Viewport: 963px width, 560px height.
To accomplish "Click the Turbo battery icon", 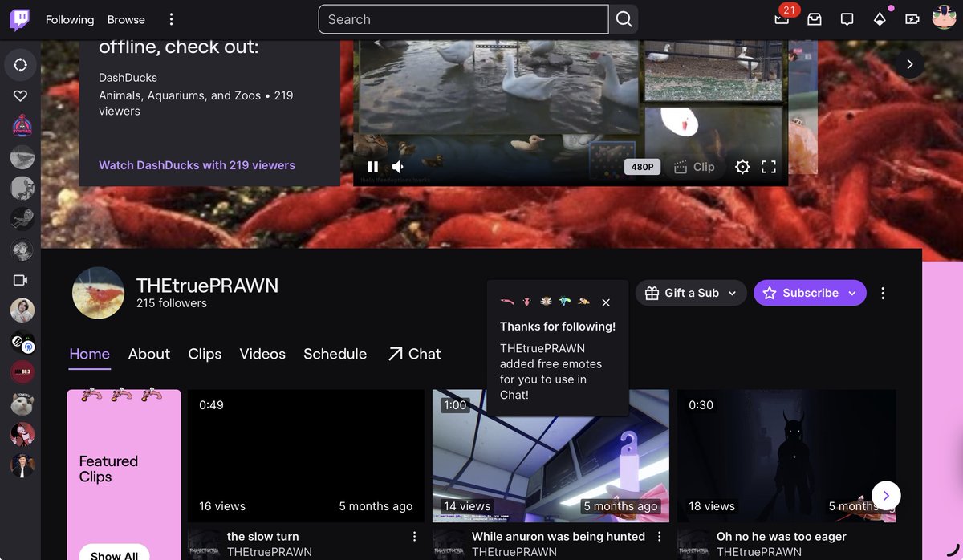I will click(x=912, y=19).
